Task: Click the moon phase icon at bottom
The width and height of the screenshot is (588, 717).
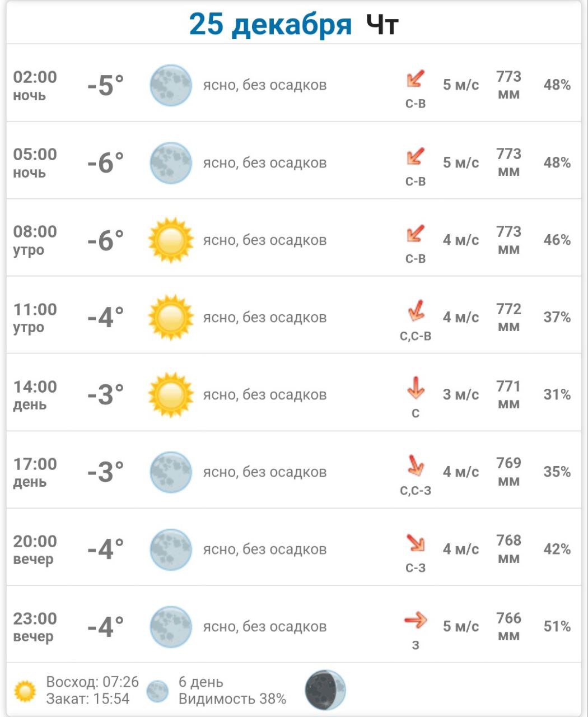Action: pyautogui.click(x=325, y=690)
